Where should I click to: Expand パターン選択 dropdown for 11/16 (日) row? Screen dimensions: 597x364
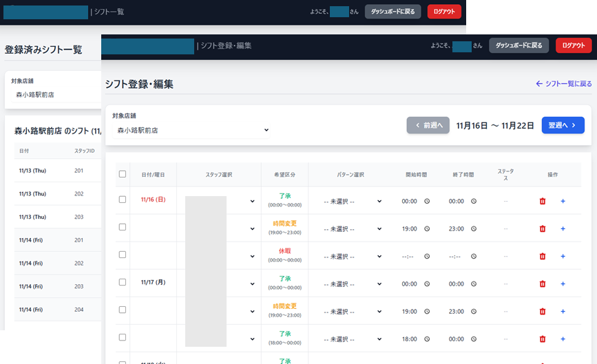click(353, 201)
